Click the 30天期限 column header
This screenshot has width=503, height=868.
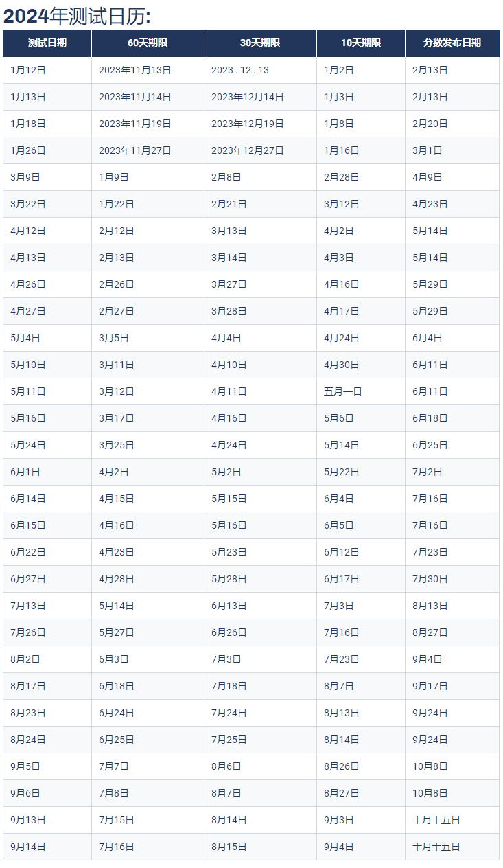(x=260, y=43)
